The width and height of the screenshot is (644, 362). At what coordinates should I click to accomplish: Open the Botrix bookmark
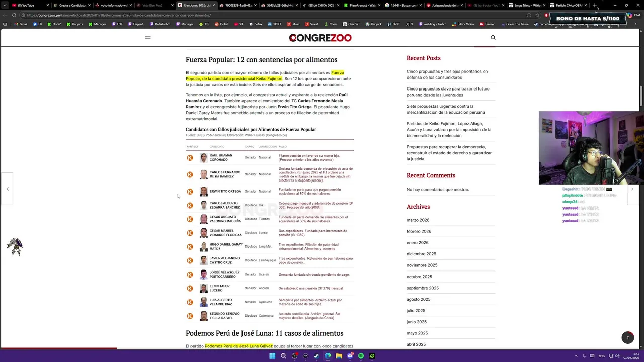tap(255, 24)
